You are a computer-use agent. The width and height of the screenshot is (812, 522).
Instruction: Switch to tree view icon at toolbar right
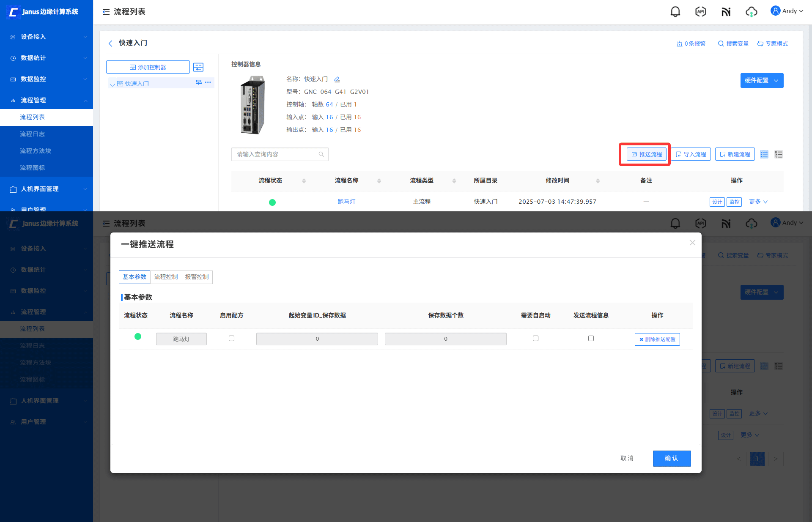pyautogui.click(x=779, y=154)
